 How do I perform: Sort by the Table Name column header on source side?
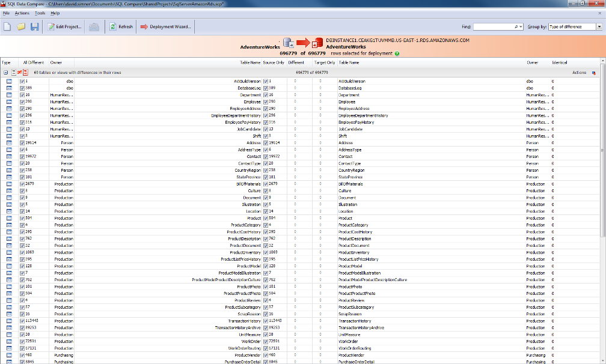point(249,62)
